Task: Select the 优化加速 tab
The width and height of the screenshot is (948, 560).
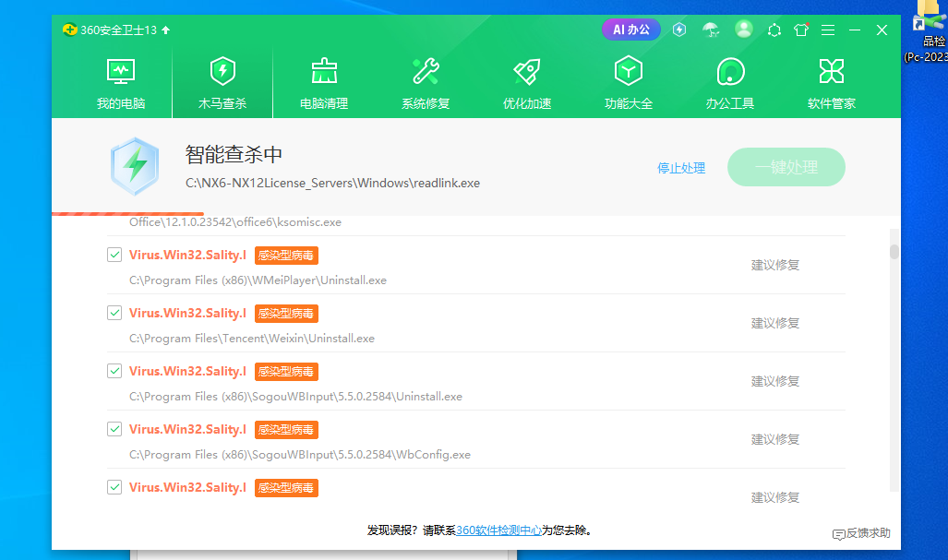Action: [x=527, y=83]
